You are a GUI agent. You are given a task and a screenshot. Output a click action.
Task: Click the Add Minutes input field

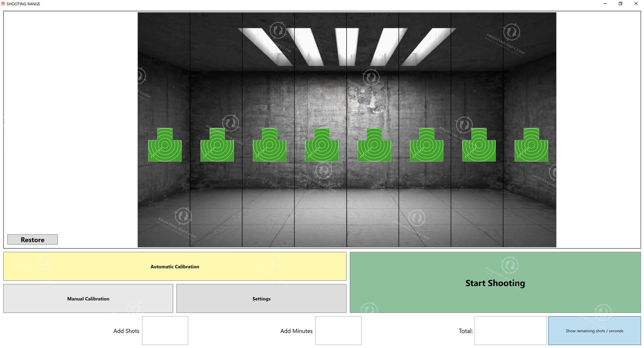coord(338,330)
